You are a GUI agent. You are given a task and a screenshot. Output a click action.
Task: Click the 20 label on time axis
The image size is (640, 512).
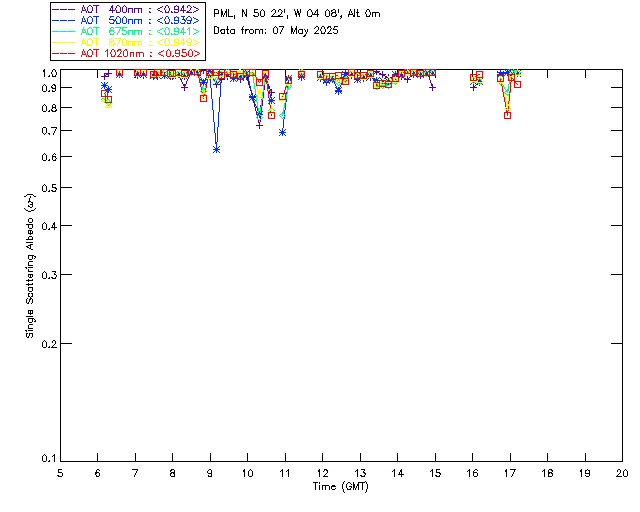tap(622, 473)
